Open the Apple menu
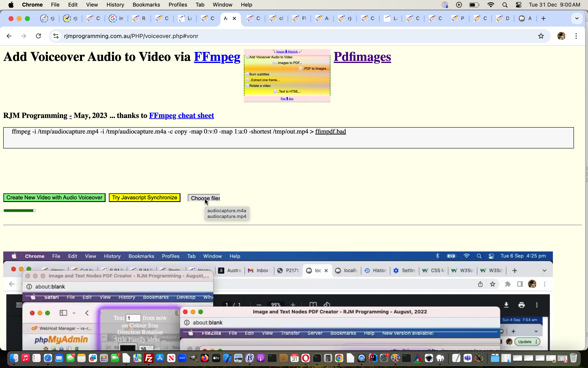 (x=11, y=5)
